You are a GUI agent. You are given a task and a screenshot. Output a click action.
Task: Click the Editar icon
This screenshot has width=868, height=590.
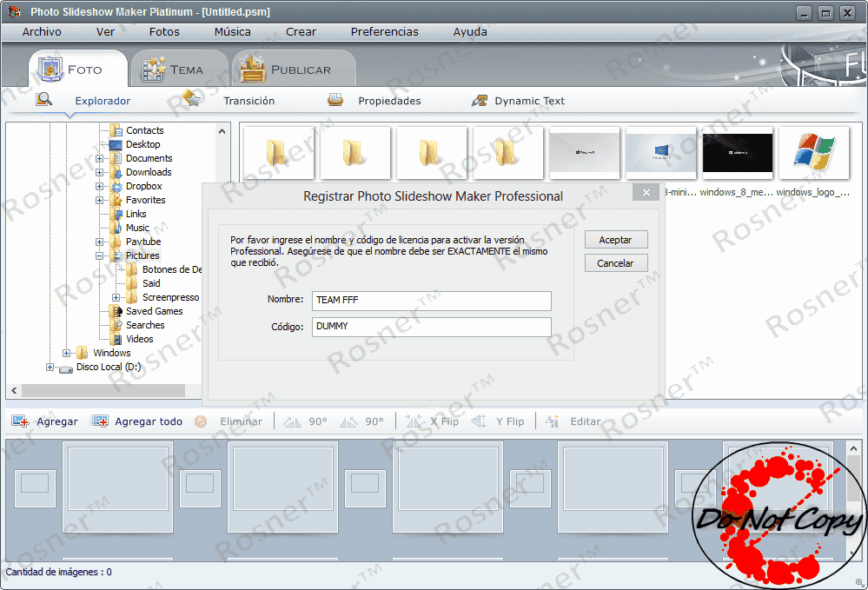point(552,421)
